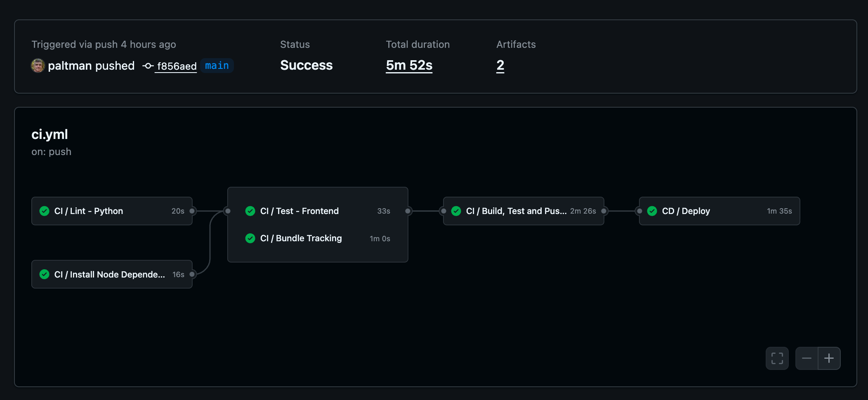Zoom out the workflow graph
The image size is (868, 400).
[x=807, y=358]
